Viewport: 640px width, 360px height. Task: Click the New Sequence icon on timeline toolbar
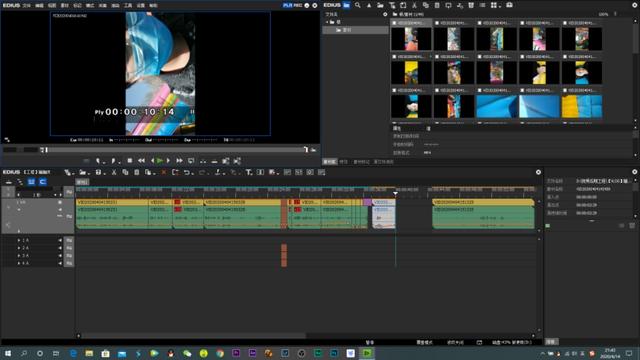pos(67,172)
